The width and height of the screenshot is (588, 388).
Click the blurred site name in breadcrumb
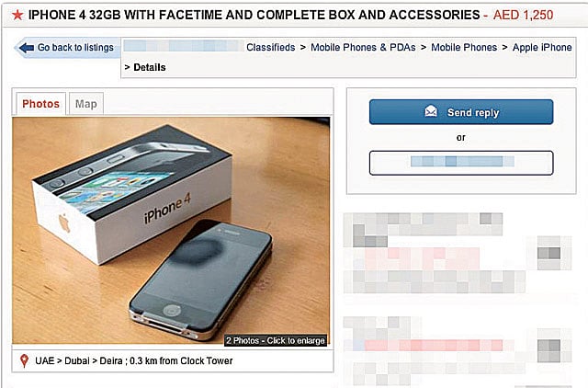point(183,46)
